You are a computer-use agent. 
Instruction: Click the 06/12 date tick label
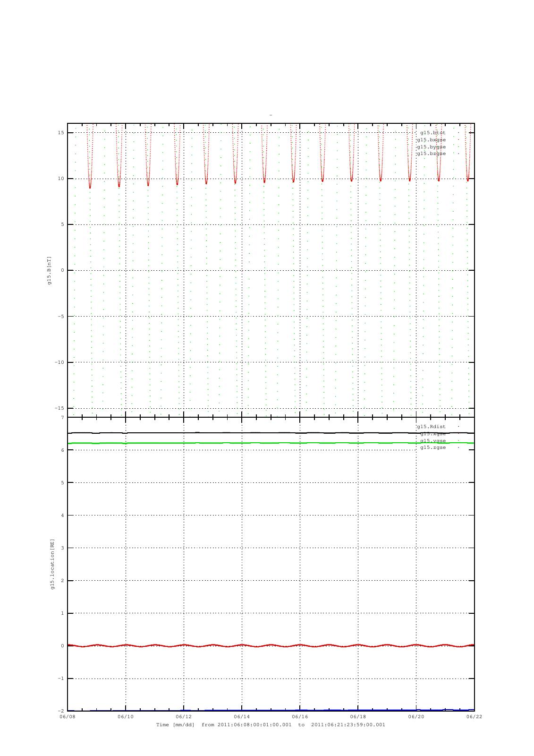[184, 717]
